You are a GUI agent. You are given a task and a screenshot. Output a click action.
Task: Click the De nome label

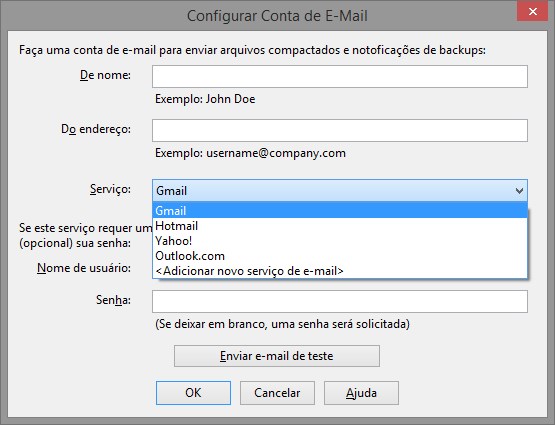(105, 75)
